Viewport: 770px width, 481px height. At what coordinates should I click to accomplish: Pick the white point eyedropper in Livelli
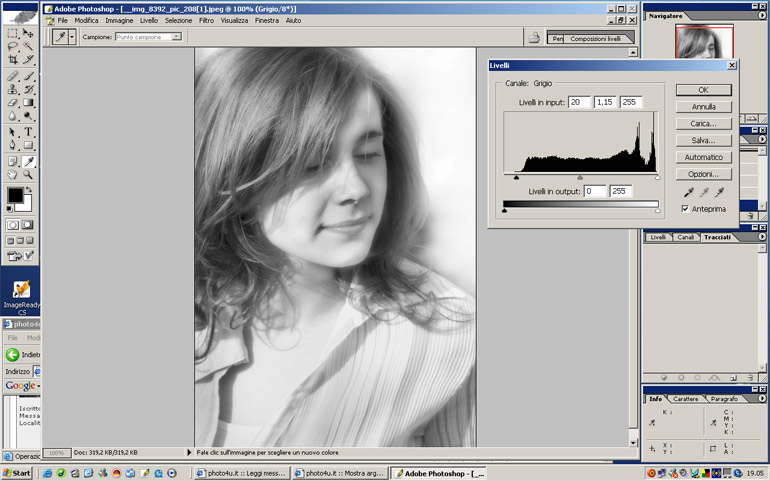tap(719, 192)
